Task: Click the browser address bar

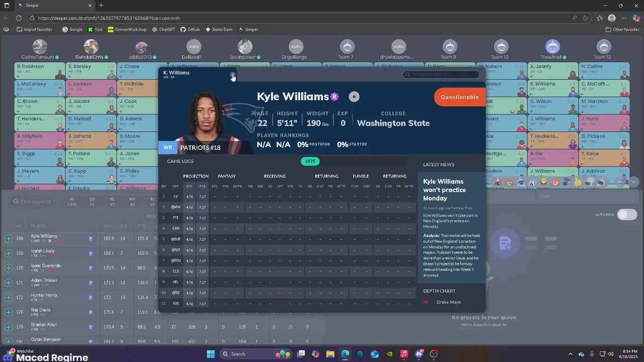Action: click(x=302, y=18)
